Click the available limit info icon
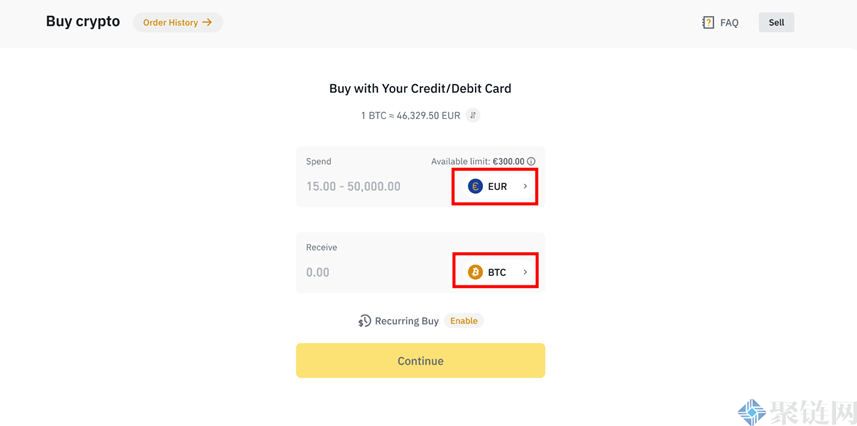Image resolution: width=857 pixels, height=426 pixels. (531, 161)
